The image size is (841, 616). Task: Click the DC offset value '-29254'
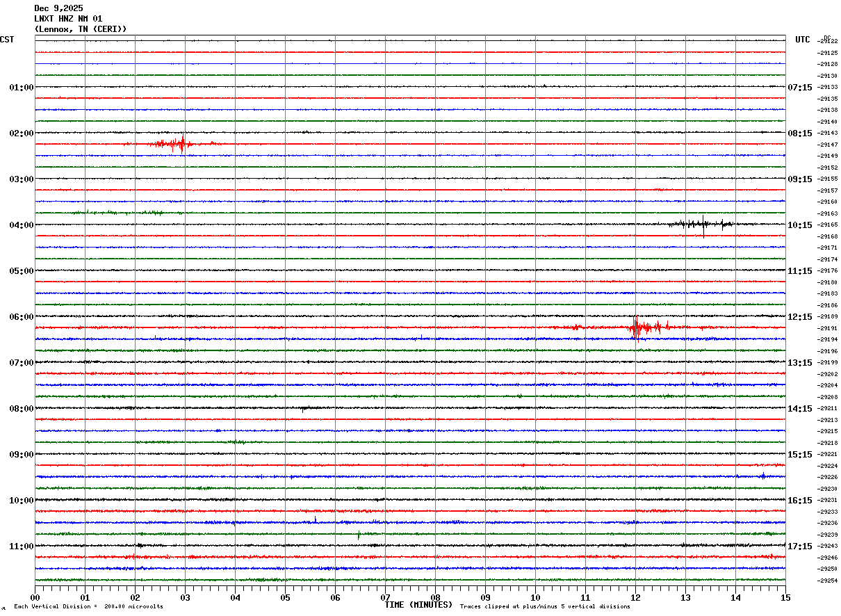click(828, 581)
